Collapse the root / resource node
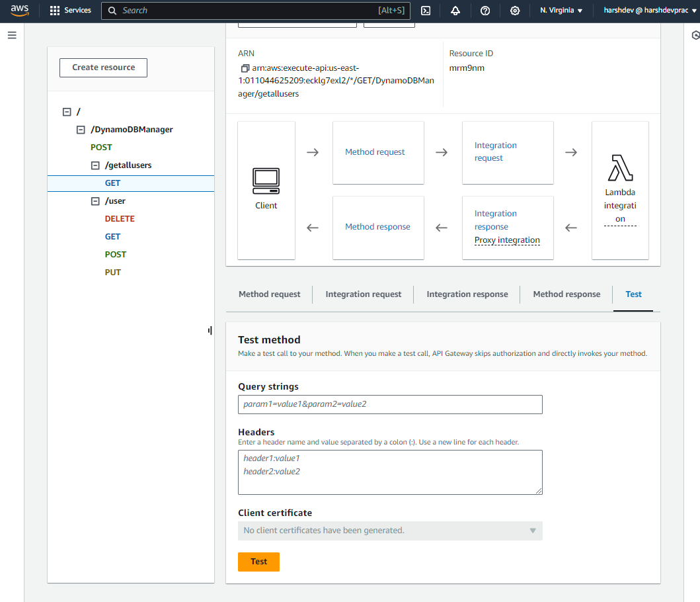The width and height of the screenshot is (700, 602). click(66, 112)
